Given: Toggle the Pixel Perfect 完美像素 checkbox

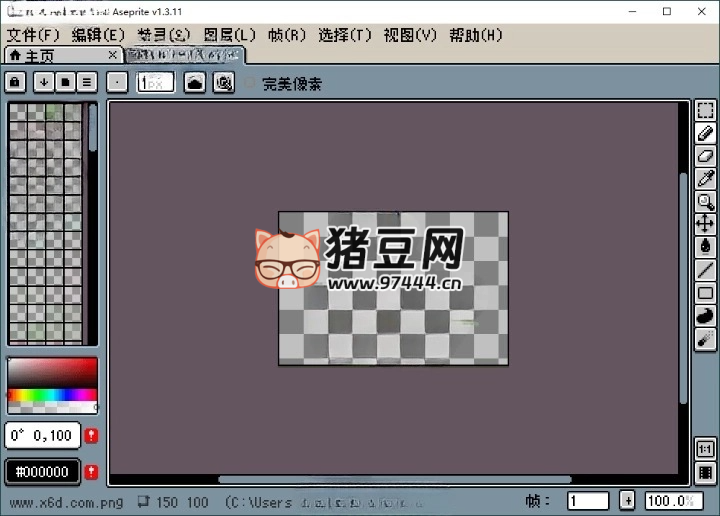Looking at the screenshot, I should (x=249, y=84).
